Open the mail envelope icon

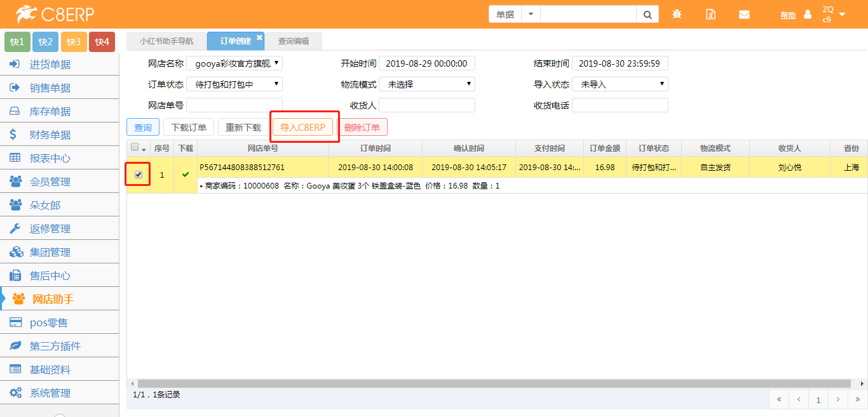coord(744,15)
